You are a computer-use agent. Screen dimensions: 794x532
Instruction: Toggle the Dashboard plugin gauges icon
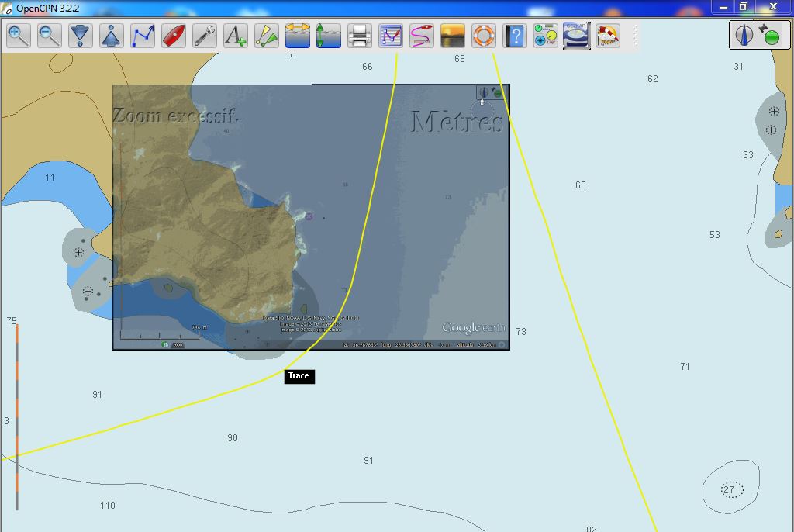545,36
